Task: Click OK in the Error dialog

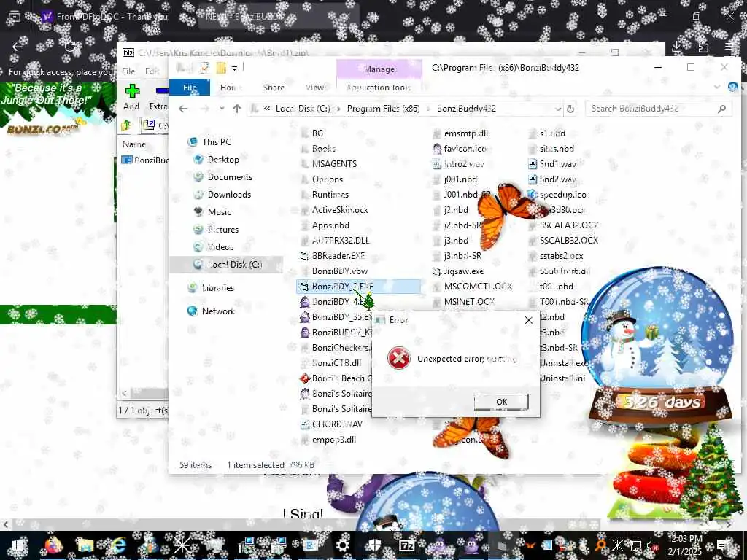Action: tap(501, 402)
